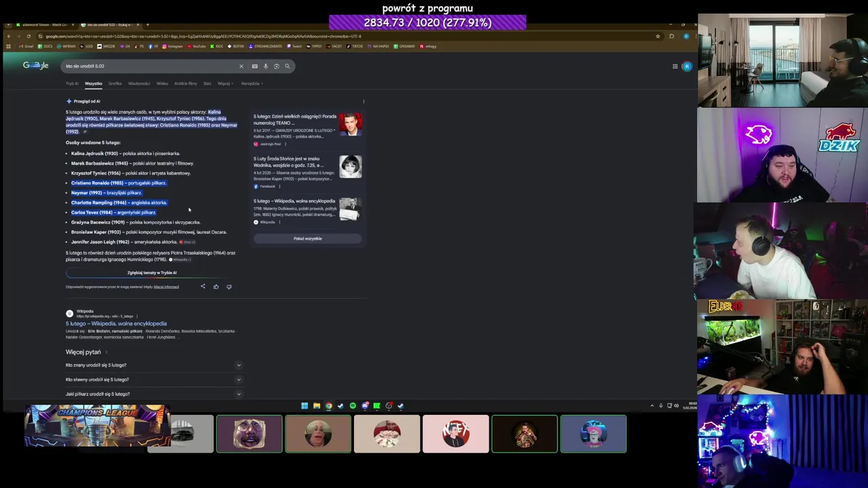The width and height of the screenshot is (868, 488).
Task: Open Instagram bookmark in bookmarks bar
Action: click(x=172, y=46)
